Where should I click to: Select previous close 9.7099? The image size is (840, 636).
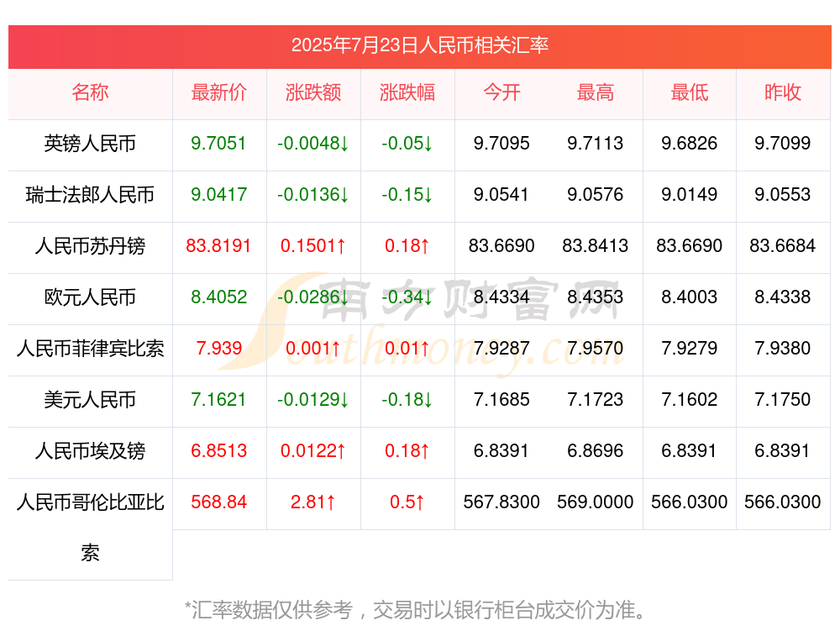click(x=783, y=144)
